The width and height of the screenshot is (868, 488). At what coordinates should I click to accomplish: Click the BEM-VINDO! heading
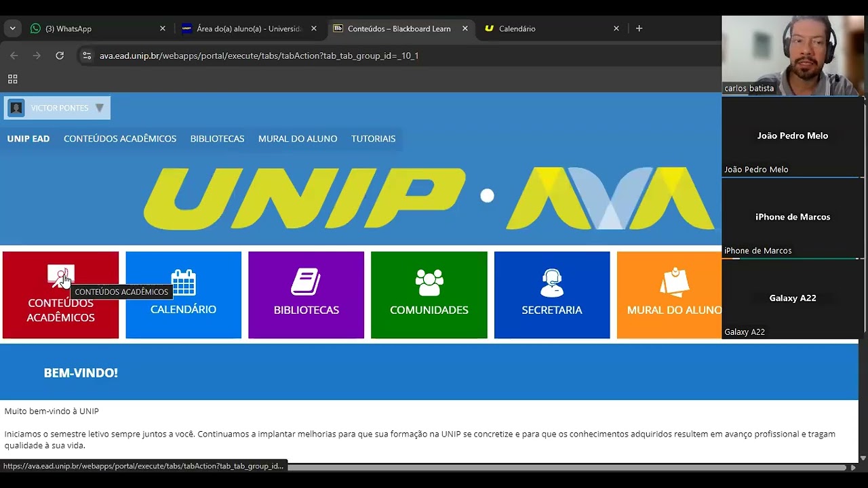tap(81, 373)
